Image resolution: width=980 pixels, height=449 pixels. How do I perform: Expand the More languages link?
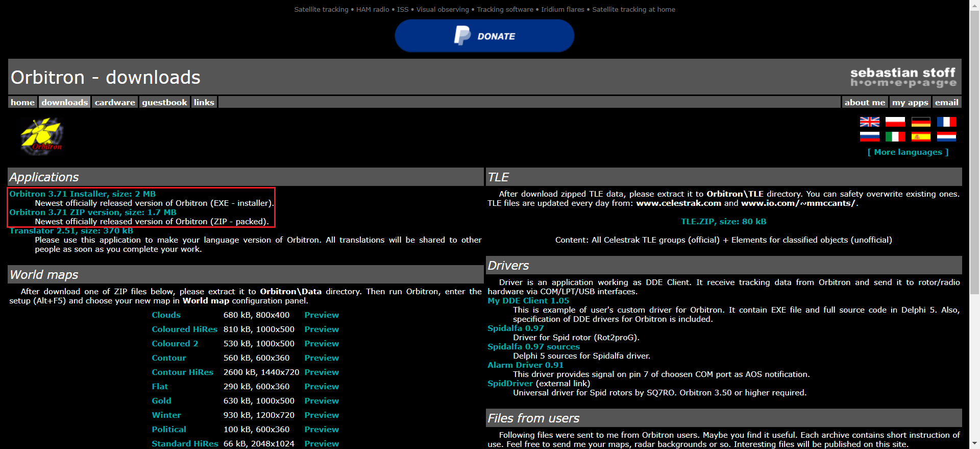pos(908,152)
